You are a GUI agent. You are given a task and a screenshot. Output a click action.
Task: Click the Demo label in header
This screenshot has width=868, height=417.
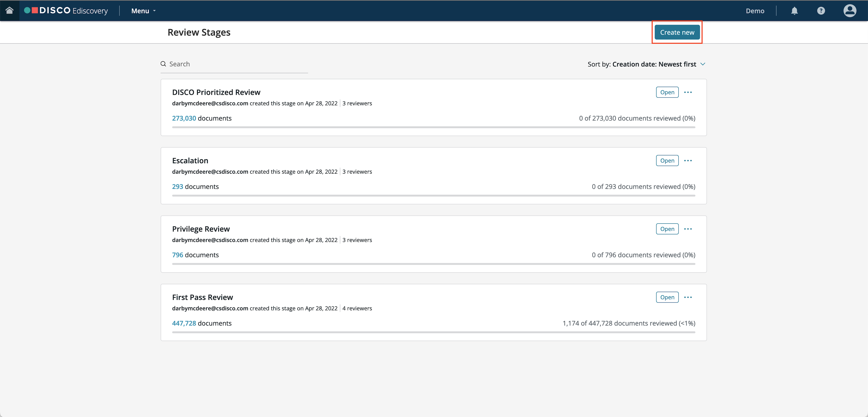[x=755, y=11]
